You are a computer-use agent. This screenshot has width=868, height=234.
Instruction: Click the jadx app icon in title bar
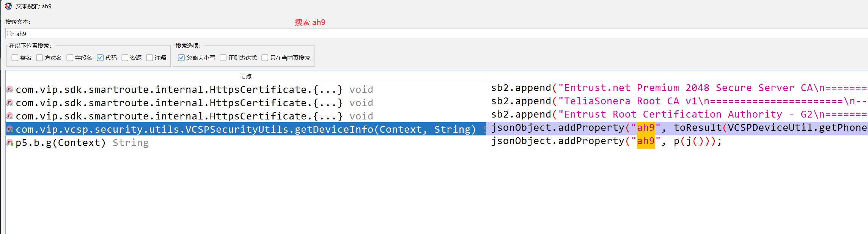click(x=8, y=6)
